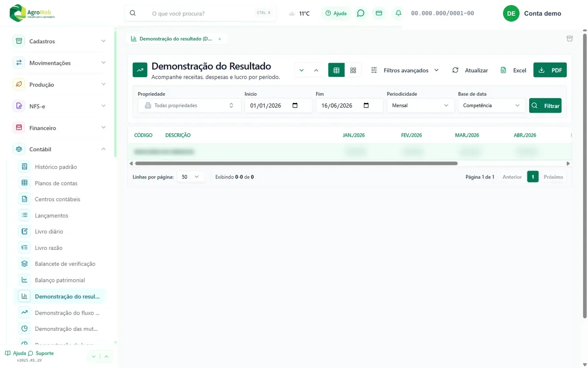The height and width of the screenshot is (368, 588).
Task: Click the Produção leaf icon
Action: point(19,84)
